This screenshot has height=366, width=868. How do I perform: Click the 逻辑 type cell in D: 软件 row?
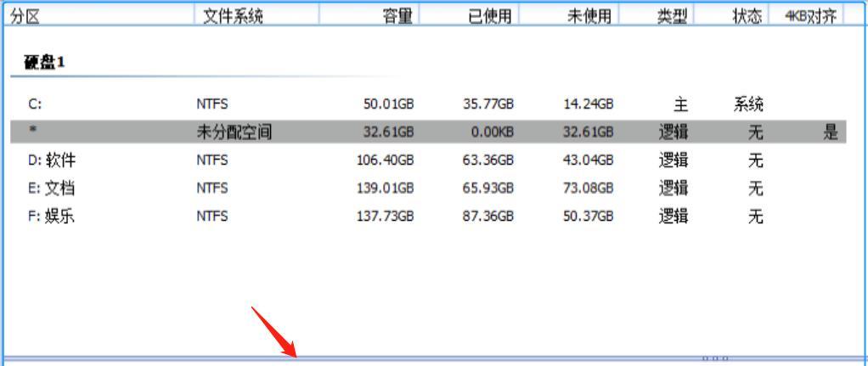pyautogui.click(x=674, y=160)
